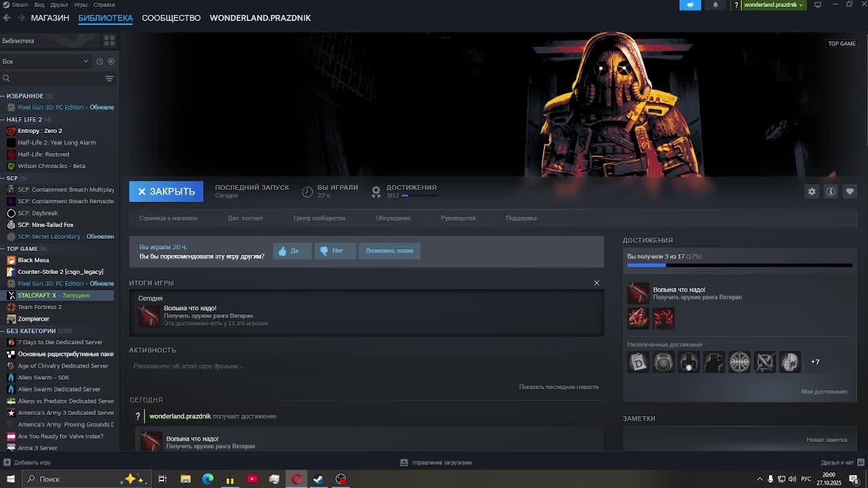Open the Справка menu
Image resolution: width=868 pixels, height=488 pixels.
104,5
